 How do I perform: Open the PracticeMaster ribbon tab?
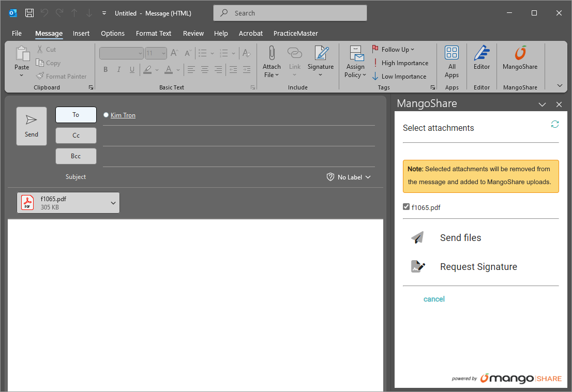pyautogui.click(x=295, y=33)
